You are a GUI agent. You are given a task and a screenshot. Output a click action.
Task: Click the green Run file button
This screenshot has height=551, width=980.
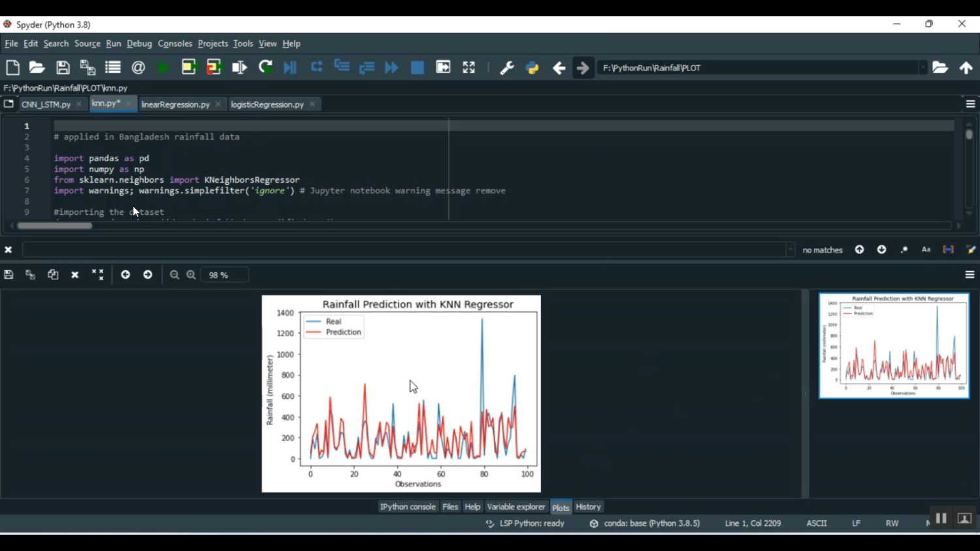point(163,68)
